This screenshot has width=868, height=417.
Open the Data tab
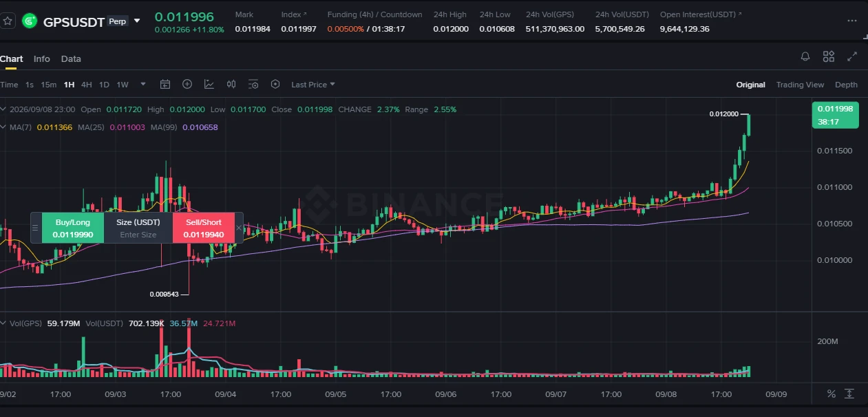point(71,58)
